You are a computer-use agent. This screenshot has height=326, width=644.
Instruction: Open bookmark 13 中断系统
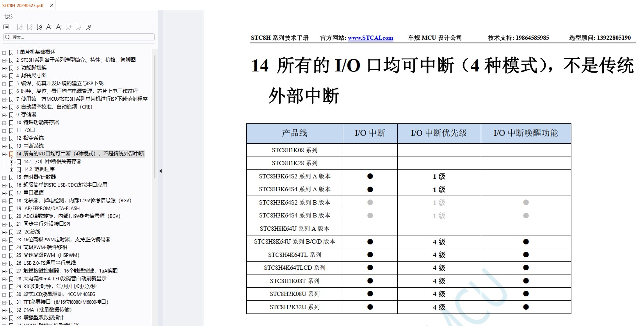tap(30, 146)
